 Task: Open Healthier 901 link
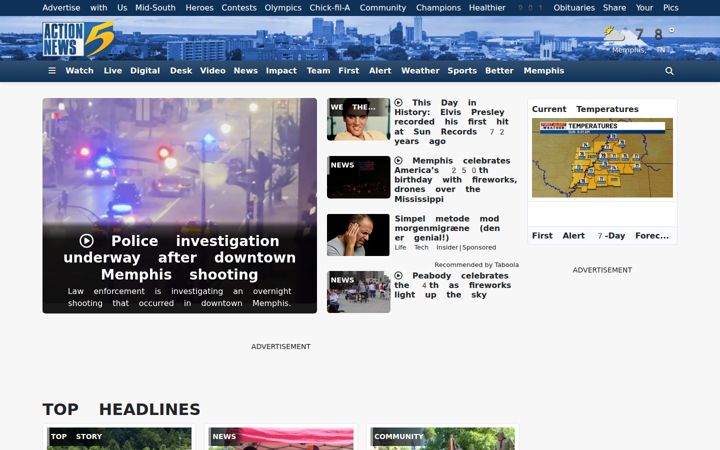pyautogui.click(x=506, y=8)
